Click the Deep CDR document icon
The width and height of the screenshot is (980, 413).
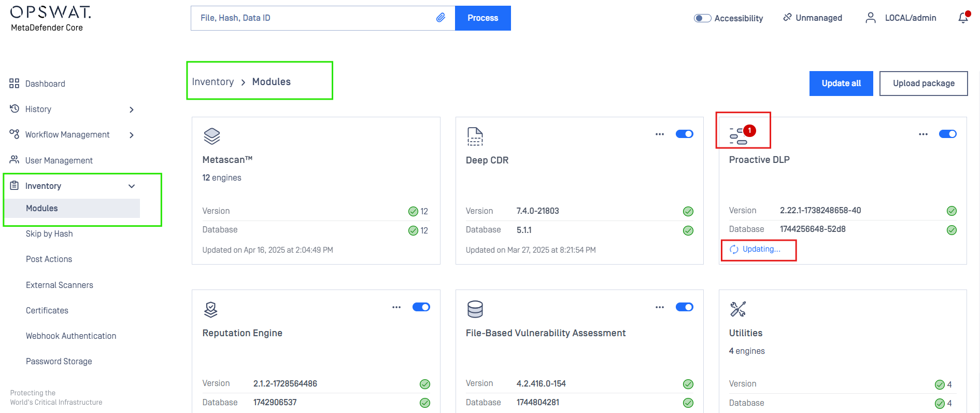pyautogui.click(x=475, y=136)
